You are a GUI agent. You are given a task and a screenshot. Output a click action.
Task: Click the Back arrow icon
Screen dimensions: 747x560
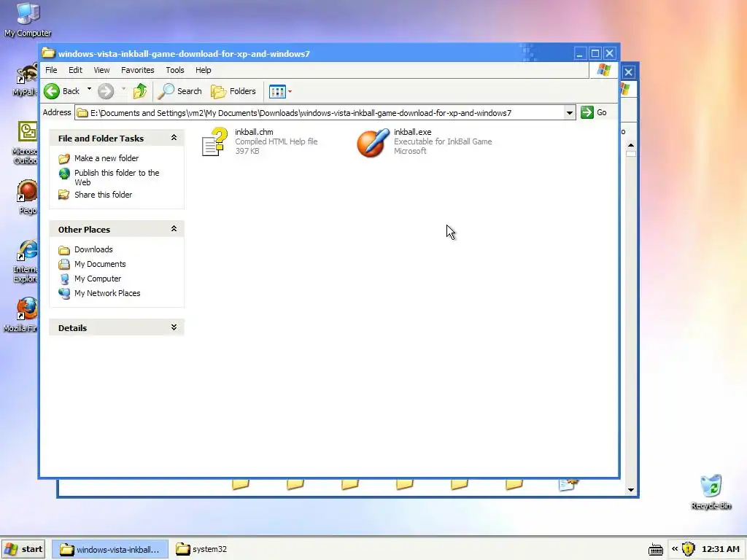[x=52, y=91]
